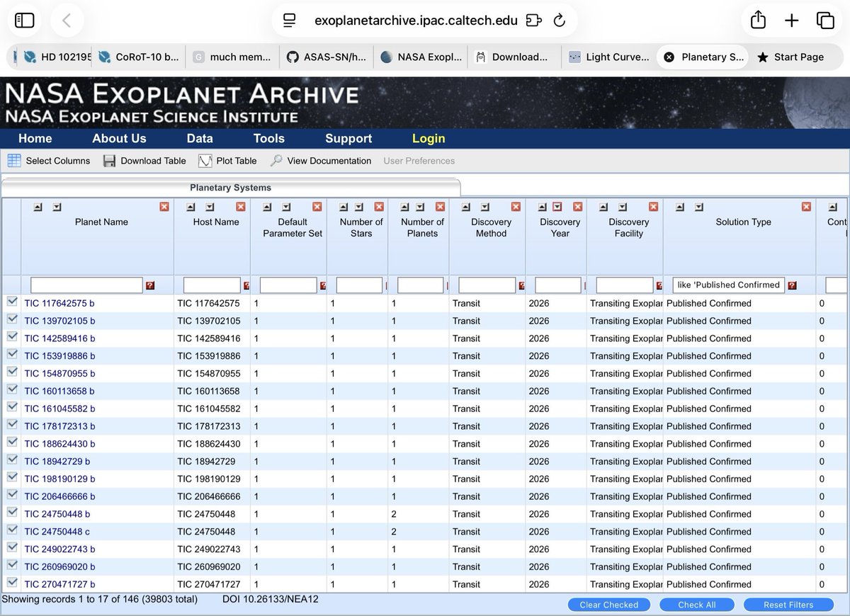Click the Check All button
This screenshot has width=850, height=616.
coord(696,605)
